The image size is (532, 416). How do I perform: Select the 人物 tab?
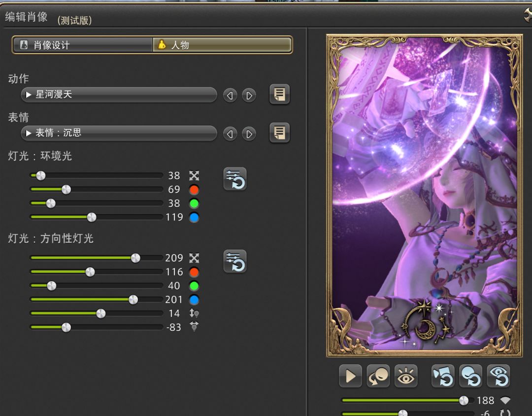pos(222,45)
